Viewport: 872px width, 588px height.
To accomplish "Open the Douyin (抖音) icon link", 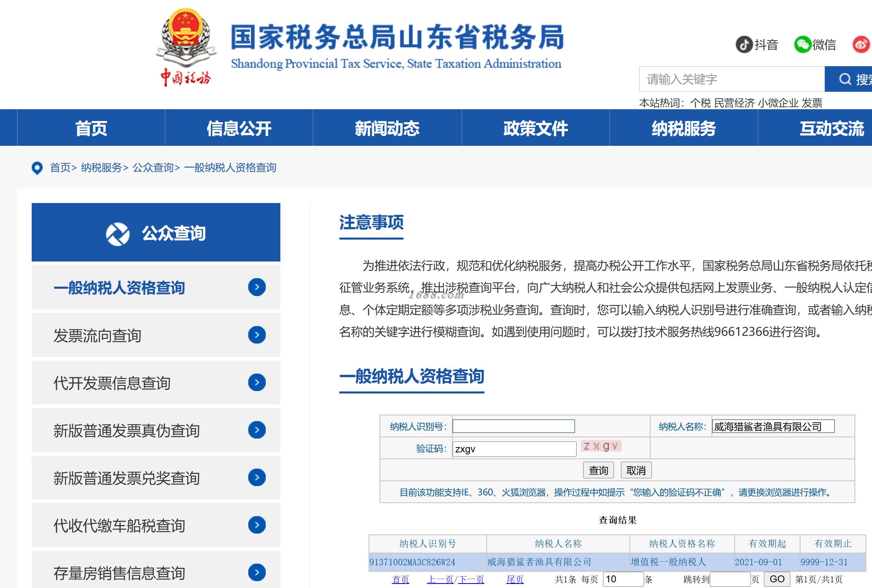I will click(744, 44).
